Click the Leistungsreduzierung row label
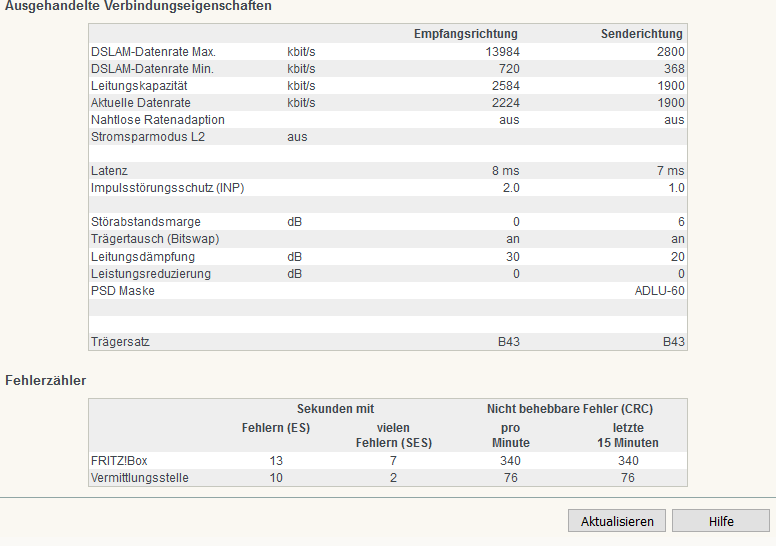This screenshot has width=776, height=546. [x=150, y=274]
